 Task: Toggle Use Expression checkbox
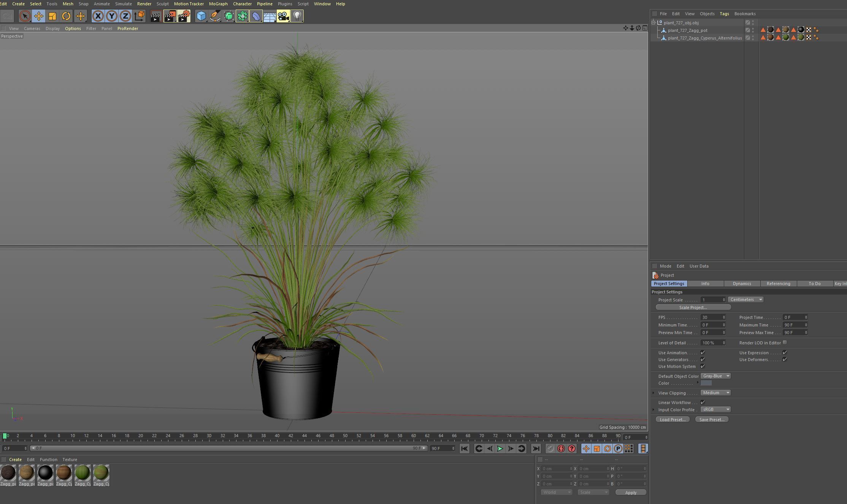click(x=785, y=353)
